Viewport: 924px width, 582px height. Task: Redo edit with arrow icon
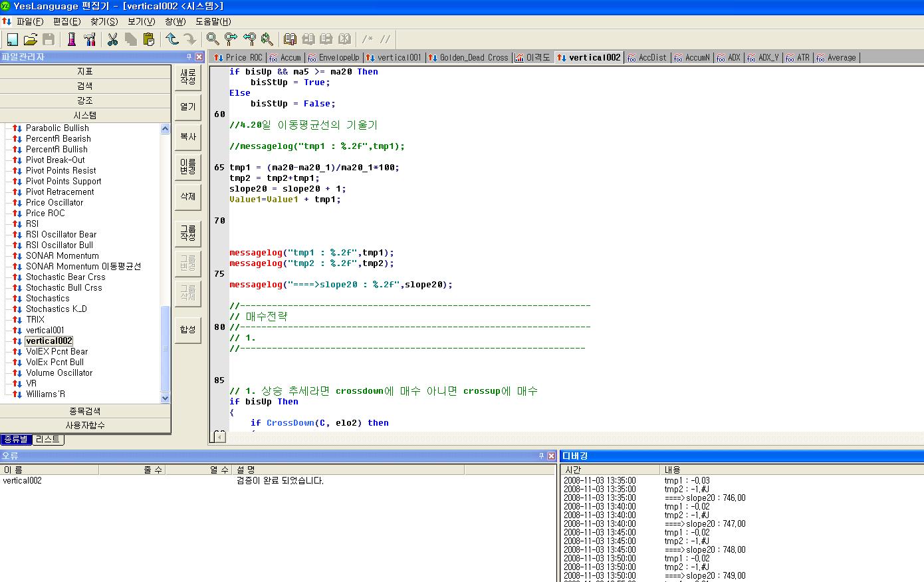[190, 39]
